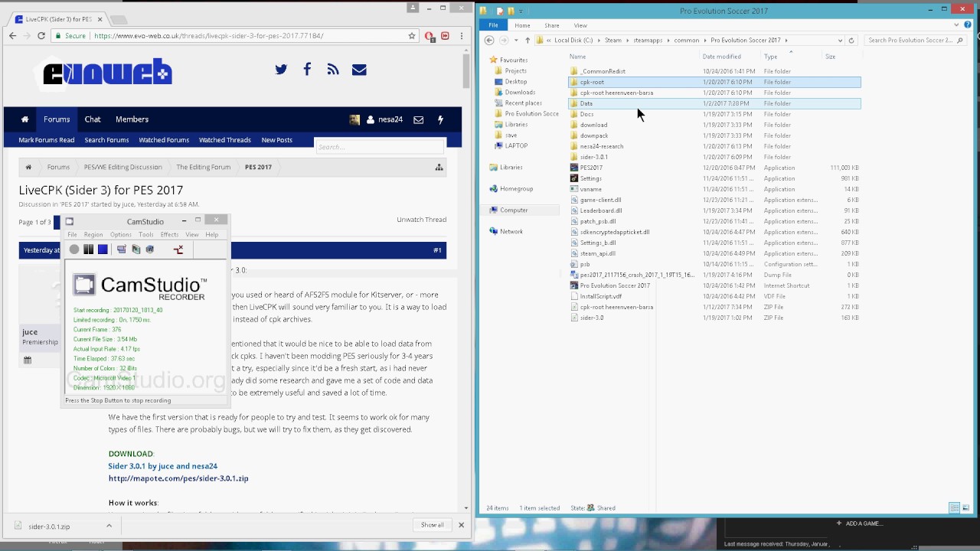Open Explorer View ribbon tab

(x=580, y=25)
